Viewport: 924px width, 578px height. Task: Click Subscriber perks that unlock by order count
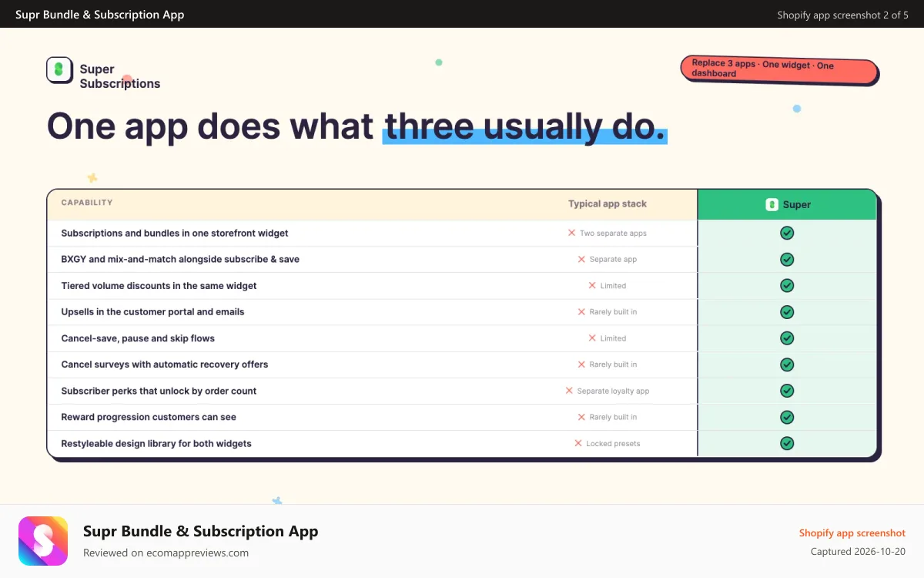pos(159,391)
